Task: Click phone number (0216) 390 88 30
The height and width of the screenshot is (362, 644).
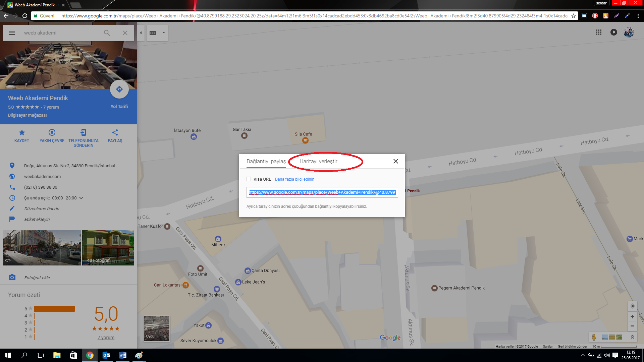Action: click(x=41, y=187)
